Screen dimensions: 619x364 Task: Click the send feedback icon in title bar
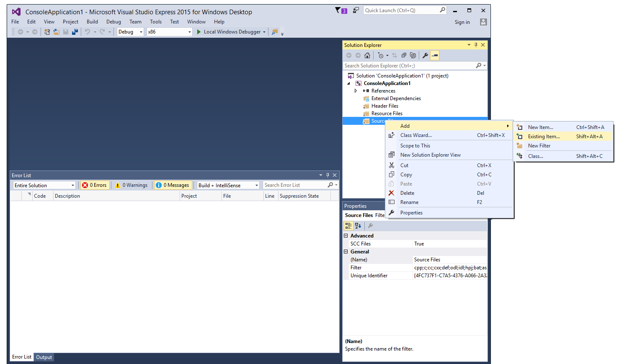pos(356,10)
